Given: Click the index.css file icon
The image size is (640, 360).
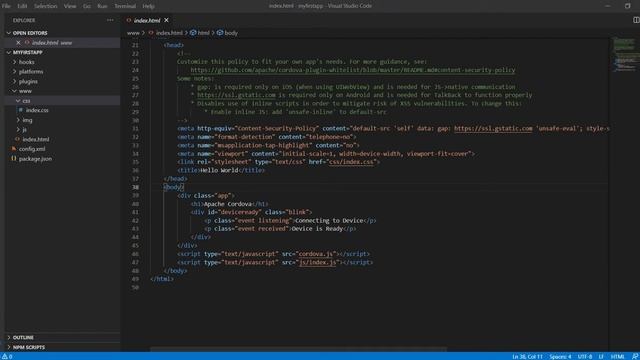Looking at the screenshot, I should point(20,110).
